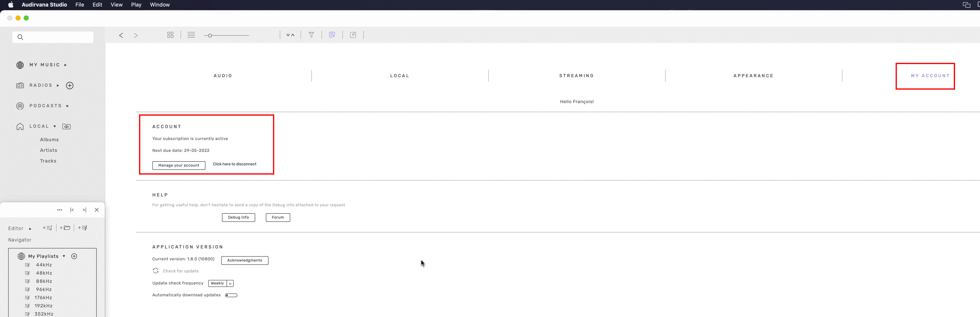Image resolution: width=980 pixels, height=317 pixels.
Task: Select Tracks under Local
Action: click(x=48, y=161)
